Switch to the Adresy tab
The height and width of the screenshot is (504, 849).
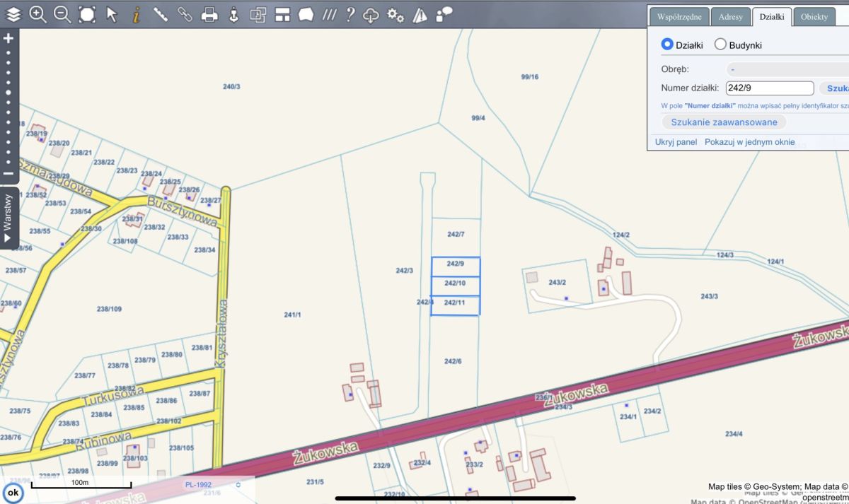(x=730, y=17)
